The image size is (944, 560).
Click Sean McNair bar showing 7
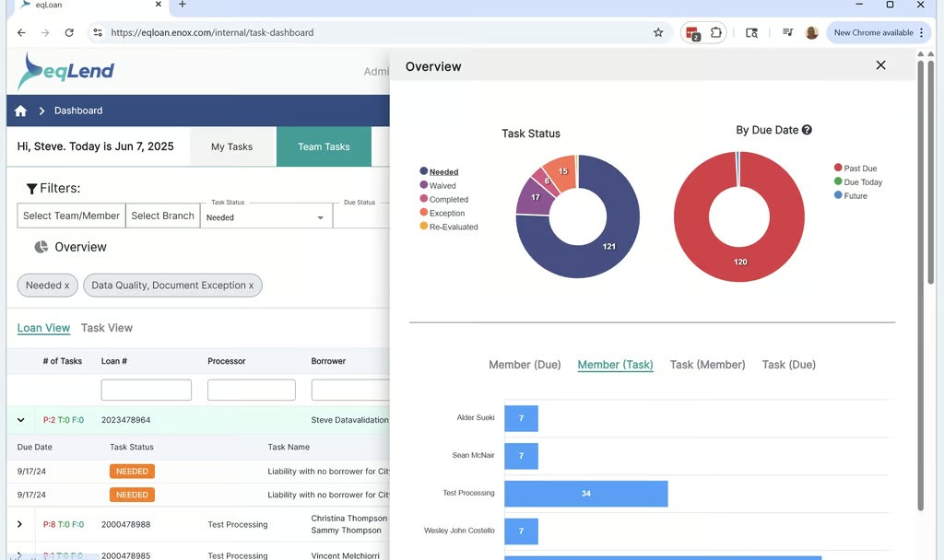(x=522, y=456)
